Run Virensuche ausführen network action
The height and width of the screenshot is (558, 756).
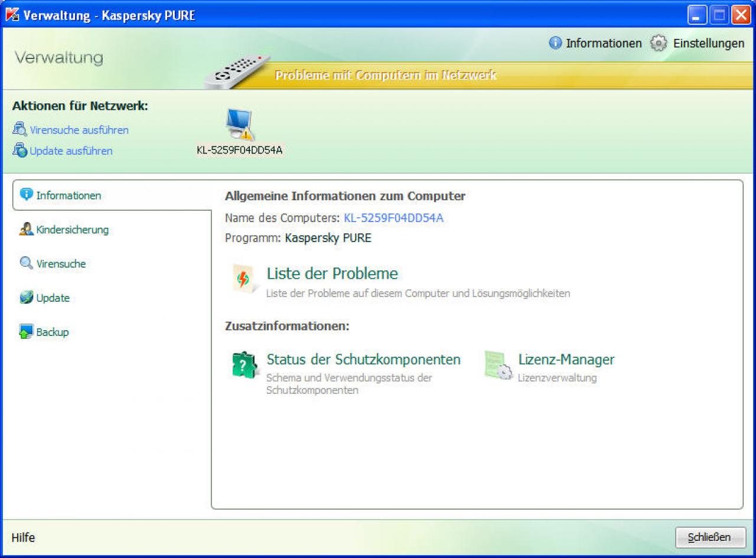coord(79,130)
